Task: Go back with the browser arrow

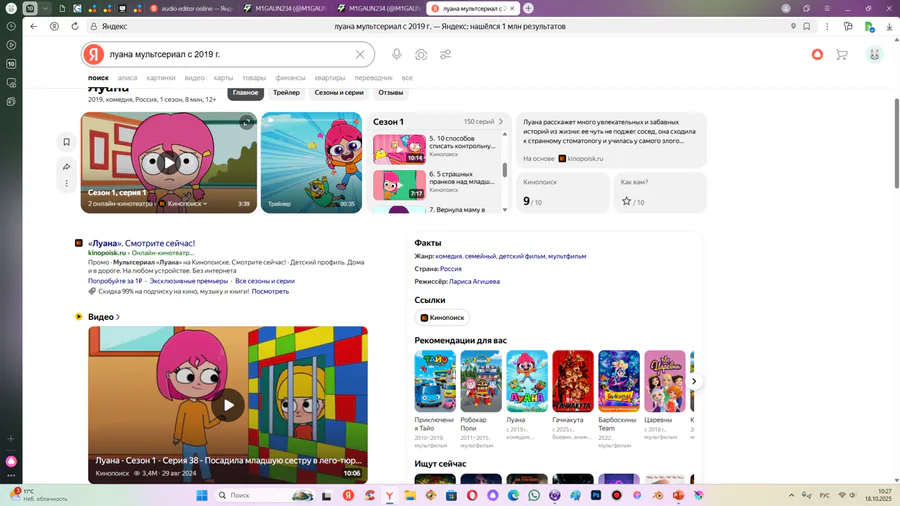Action: tap(34, 26)
